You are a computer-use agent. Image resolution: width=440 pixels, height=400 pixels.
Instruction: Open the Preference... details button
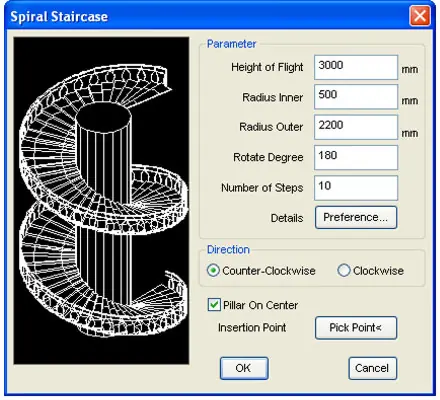pyautogui.click(x=356, y=217)
